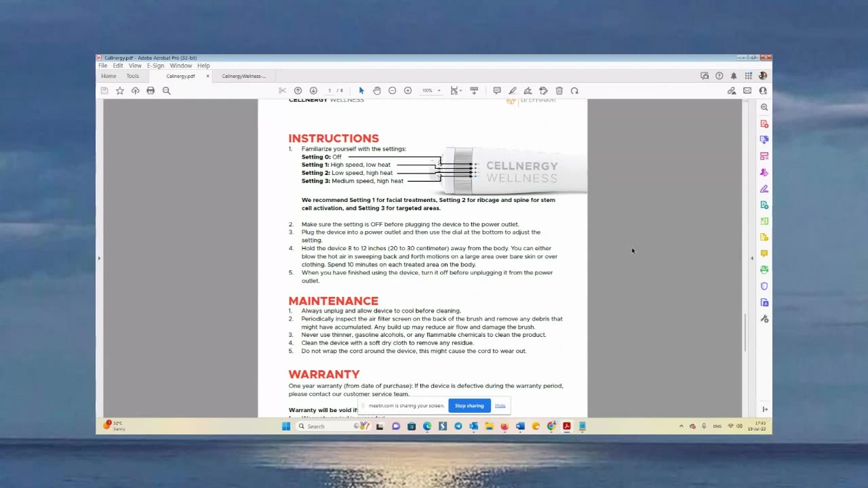Open the Protect shield tool in right pane

coord(764,286)
